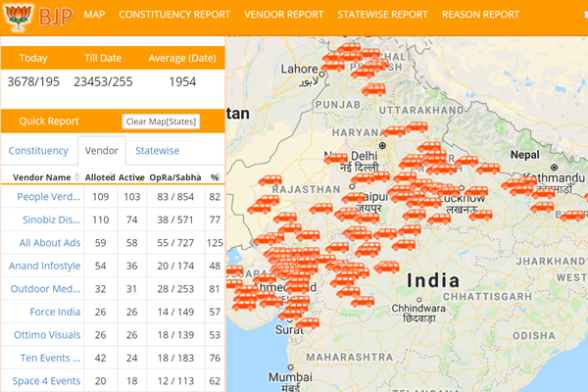Open the All About Ads vendor link
The image size is (588, 392).
coord(50,243)
